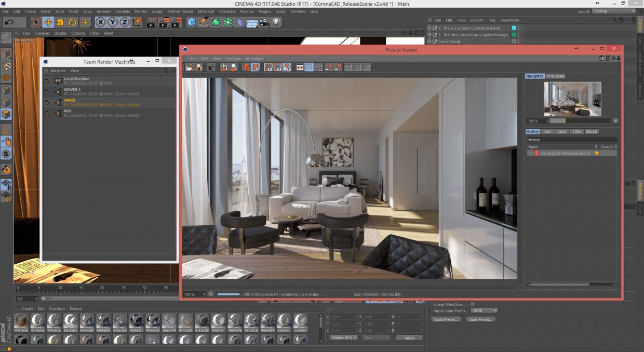
Task: Open the Render menu
Action: tap(141, 11)
